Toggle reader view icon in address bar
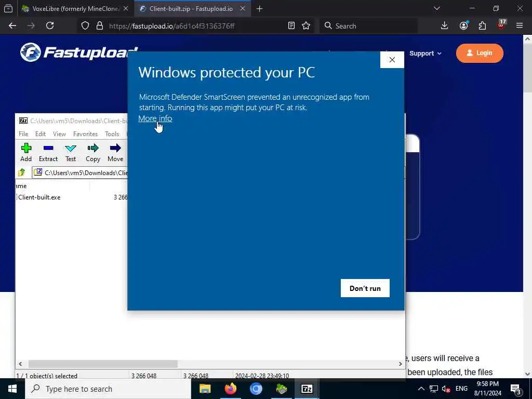Image resolution: width=532 pixels, height=399 pixels. 291,26
